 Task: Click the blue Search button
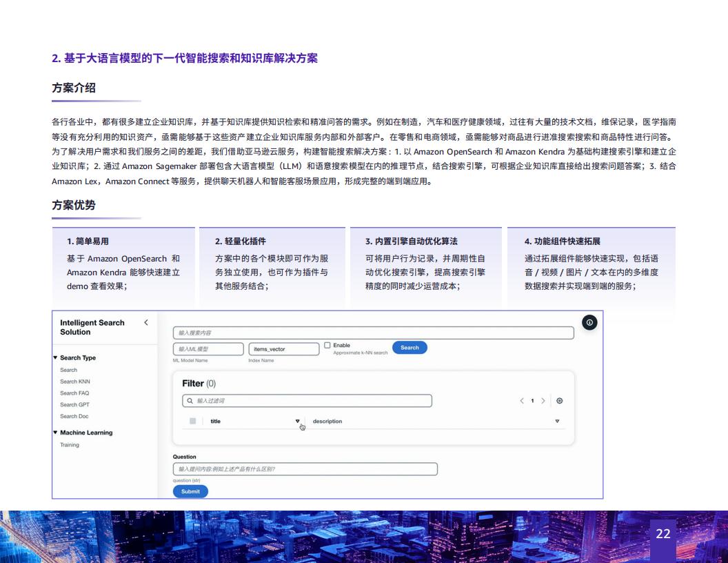(410, 348)
